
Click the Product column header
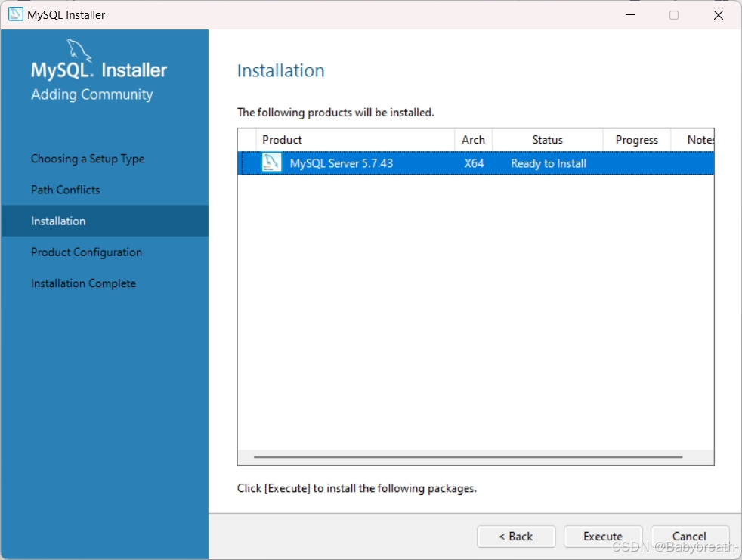tap(282, 139)
